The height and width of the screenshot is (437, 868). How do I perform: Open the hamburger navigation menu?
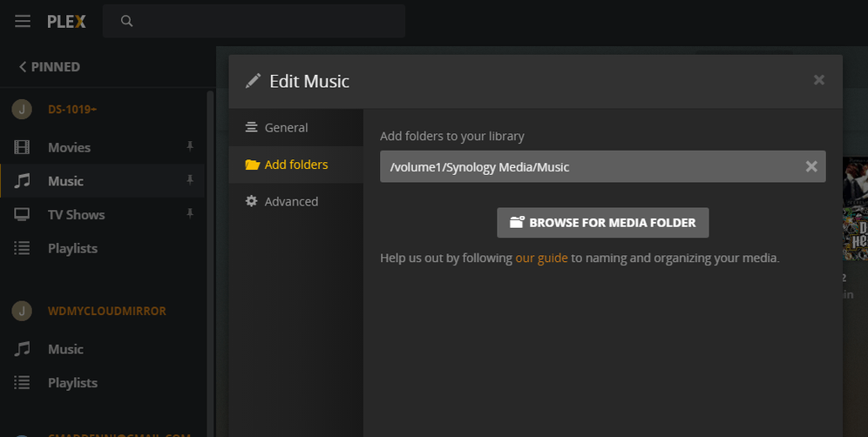pyautogui.click(x=23, y=21)
